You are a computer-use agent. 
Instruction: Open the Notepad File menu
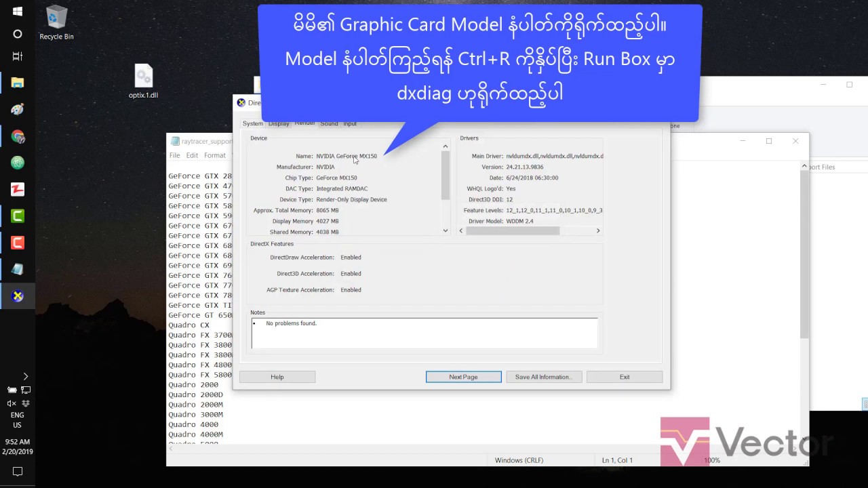point(175,155)
